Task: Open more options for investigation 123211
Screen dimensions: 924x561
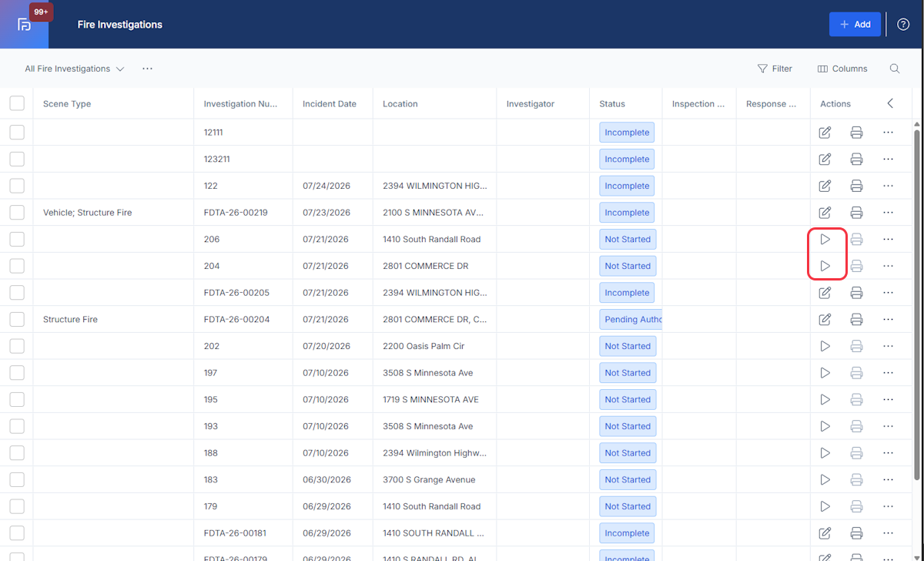Action: [888, 160]
